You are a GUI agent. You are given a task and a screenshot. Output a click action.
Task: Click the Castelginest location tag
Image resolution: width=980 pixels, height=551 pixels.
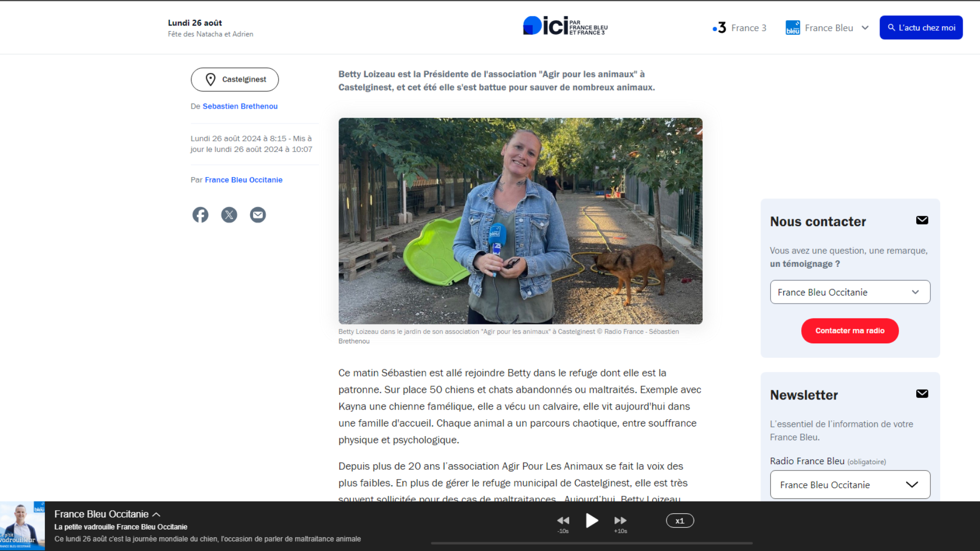(235, 80)
